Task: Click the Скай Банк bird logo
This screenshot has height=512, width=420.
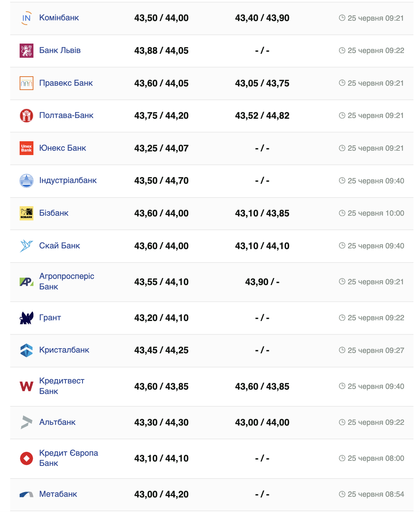Action: click(x=26, y=246)
